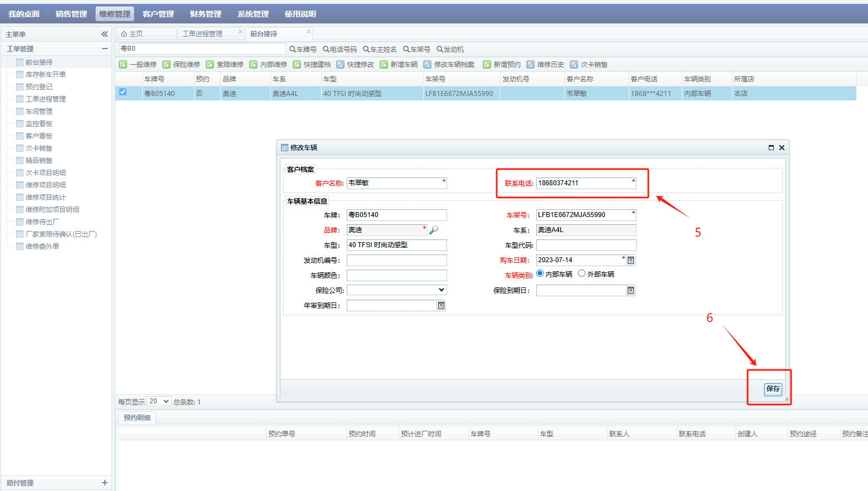The width and height of the screenshot is (868, 491).
Task: Click the 一般维修 toolbar icon
Action: pos(123,65)
